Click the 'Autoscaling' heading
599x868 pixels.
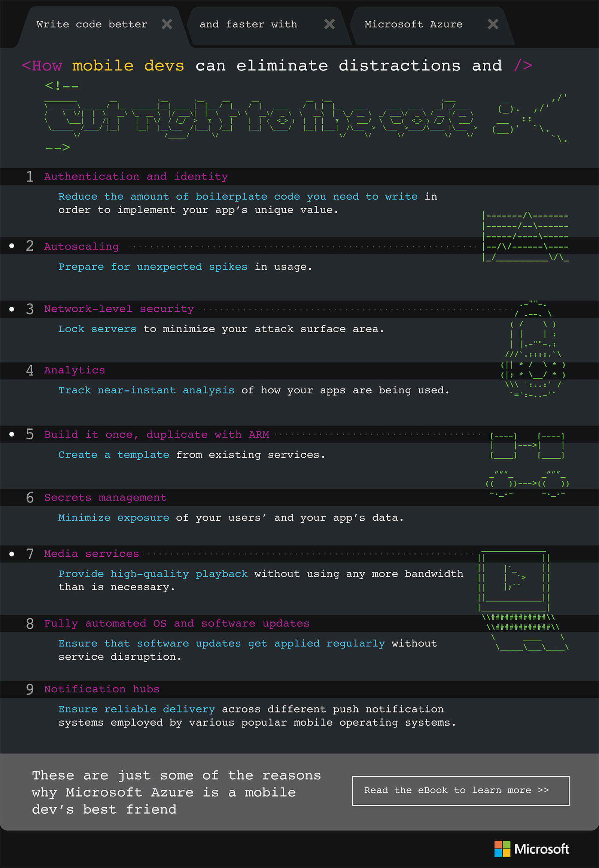pyautogui.click(x=82, y=247)
